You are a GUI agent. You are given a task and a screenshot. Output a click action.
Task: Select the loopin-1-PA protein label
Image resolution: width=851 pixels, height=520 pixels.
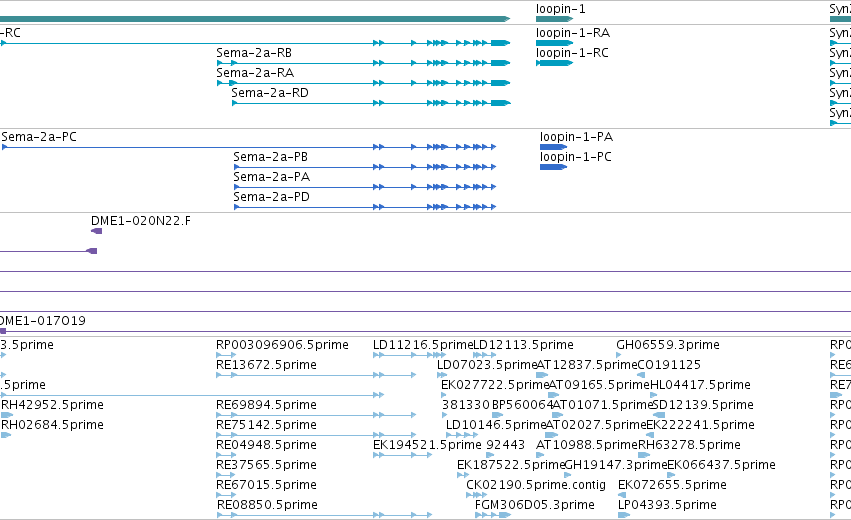click(x=576, y=137)
